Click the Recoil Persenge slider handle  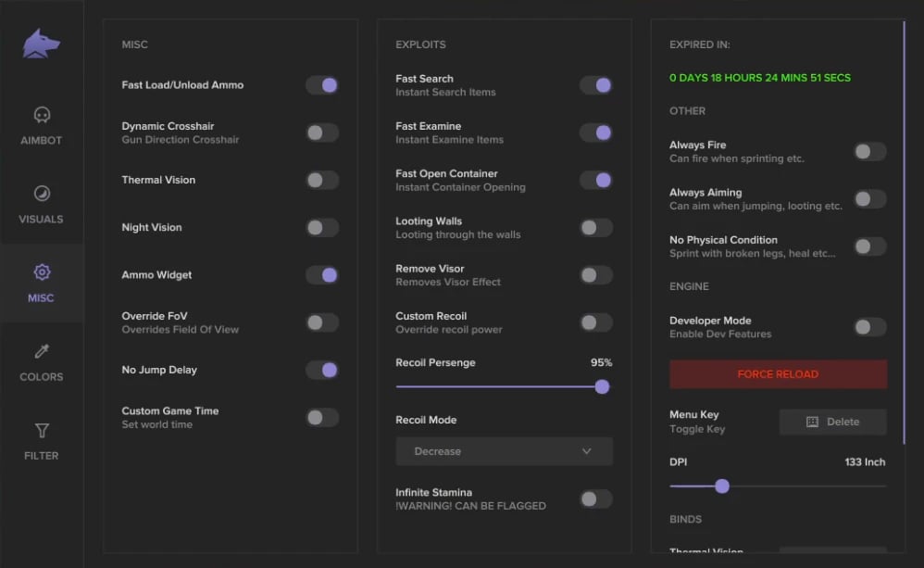pyautogui.click(x=602, y=386)
